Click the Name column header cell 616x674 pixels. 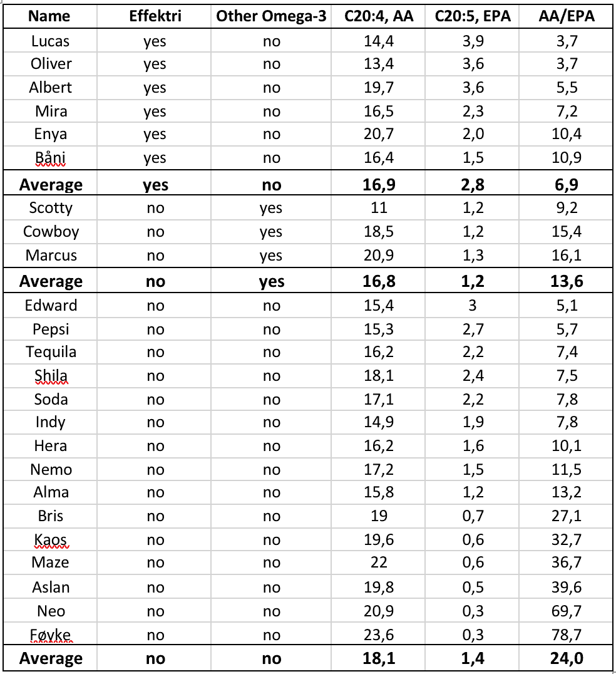tap(49, 16)
